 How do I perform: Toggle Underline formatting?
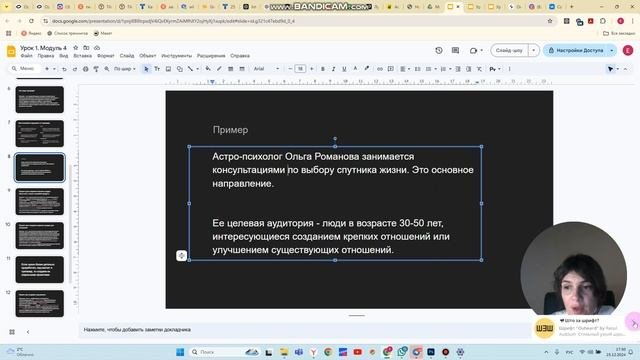click(344, 69)
